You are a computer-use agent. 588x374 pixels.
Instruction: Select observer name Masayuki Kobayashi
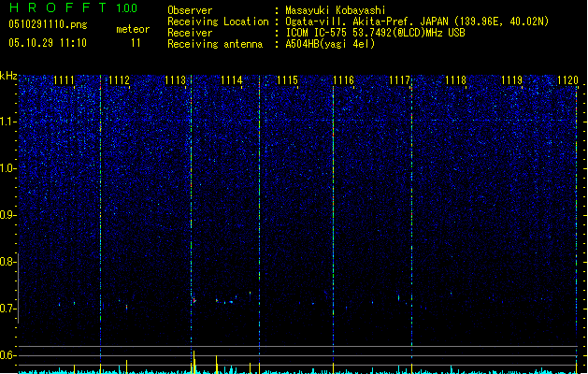tap(336, 10)
